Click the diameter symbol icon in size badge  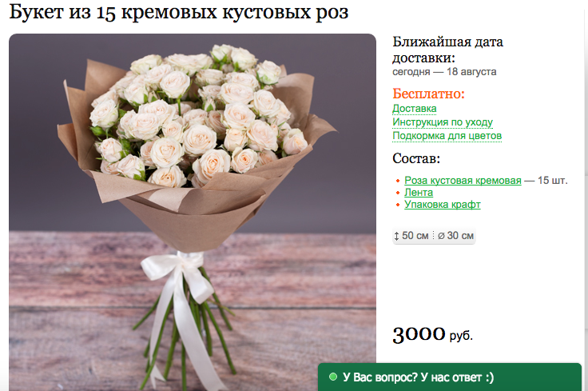click(x=441, y=236)
